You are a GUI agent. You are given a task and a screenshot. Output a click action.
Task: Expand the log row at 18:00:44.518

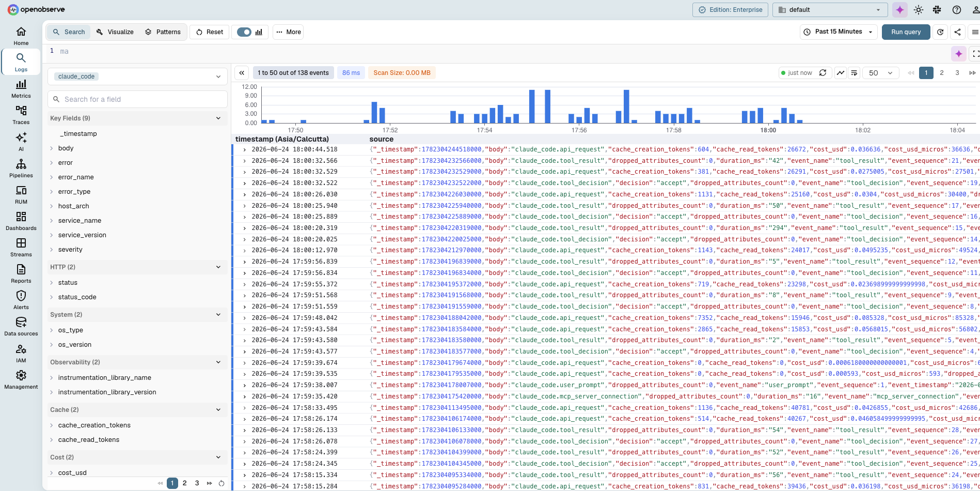coord(245,149)
